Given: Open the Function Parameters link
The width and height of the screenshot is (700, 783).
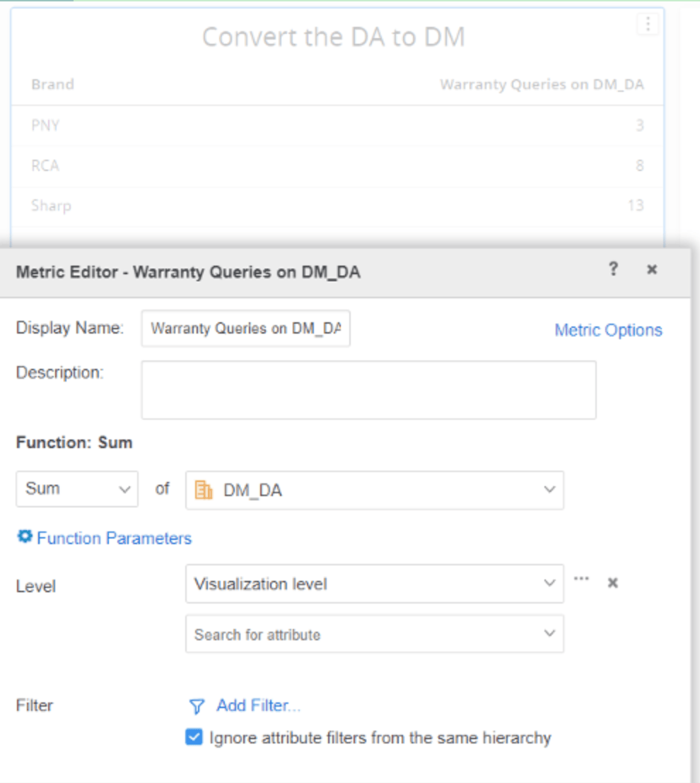Looking at the screenshot, I should 114,538.
